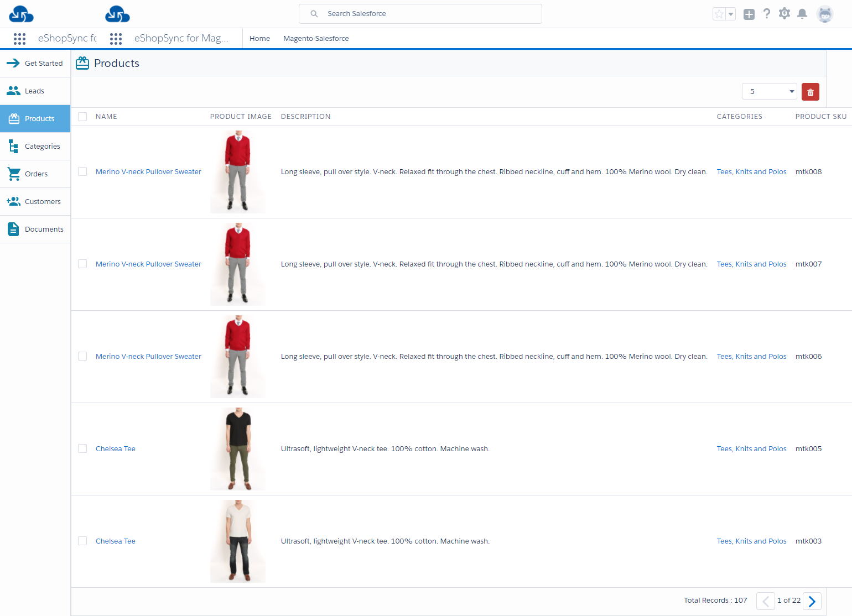This screenshot has height=616, width=852.
Task: Check the box for product mtk008
Action: pos(82,172)
